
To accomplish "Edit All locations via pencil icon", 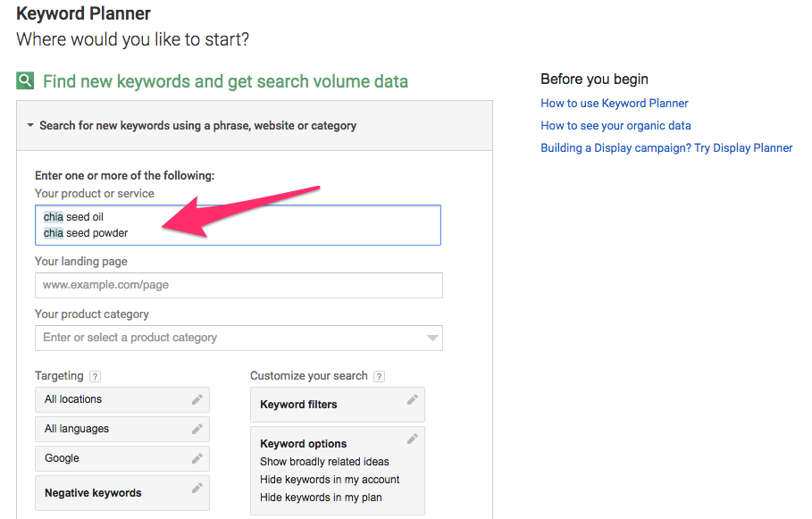I will pyautogui.click(x=197, y=399).
